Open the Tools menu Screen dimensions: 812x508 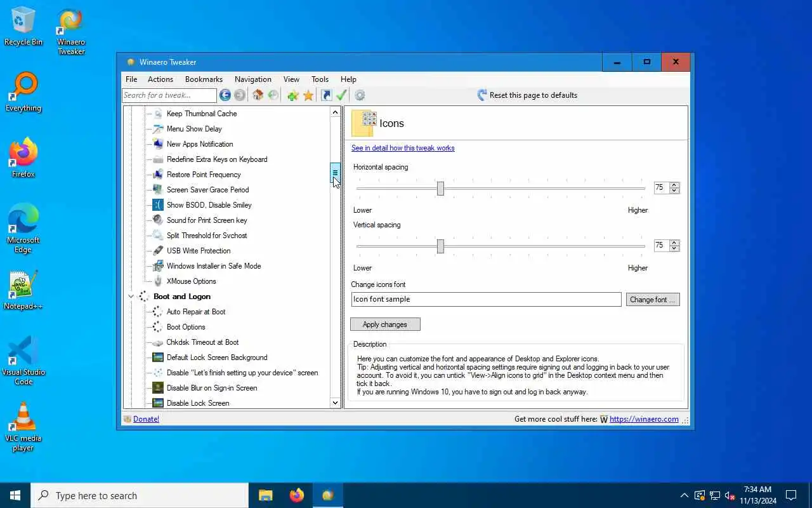click(x=320, y=79)
